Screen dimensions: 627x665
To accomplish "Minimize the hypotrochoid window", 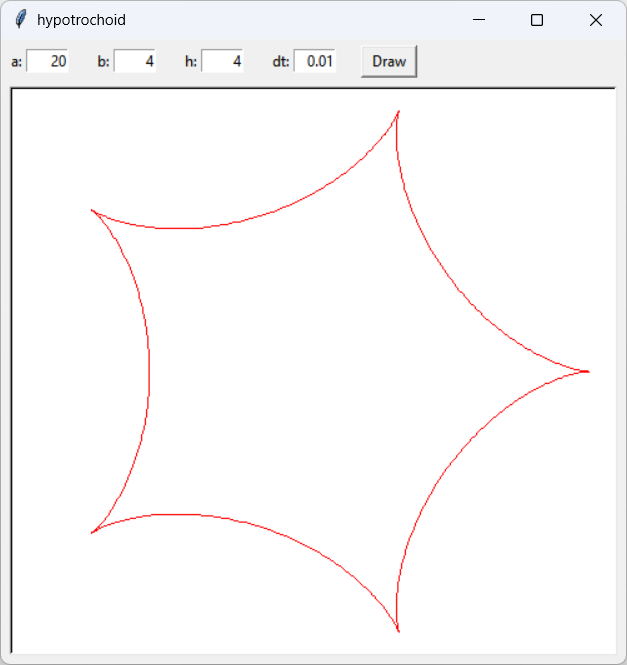I will [x=479, y=20].
